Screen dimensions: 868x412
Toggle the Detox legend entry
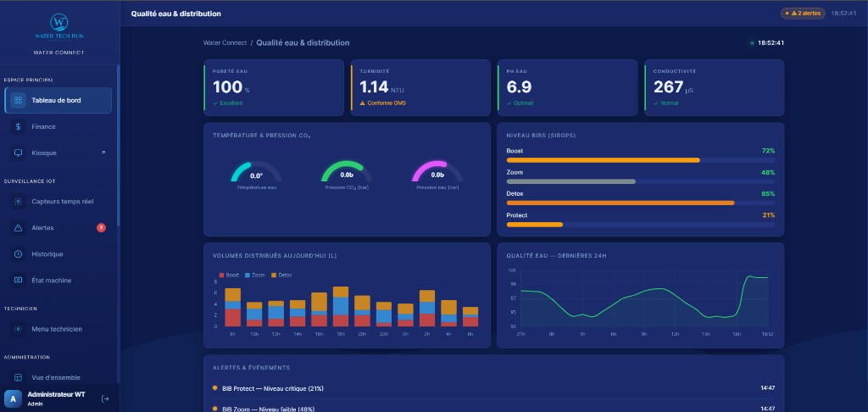pyautogui.click(x=281, y=276)
